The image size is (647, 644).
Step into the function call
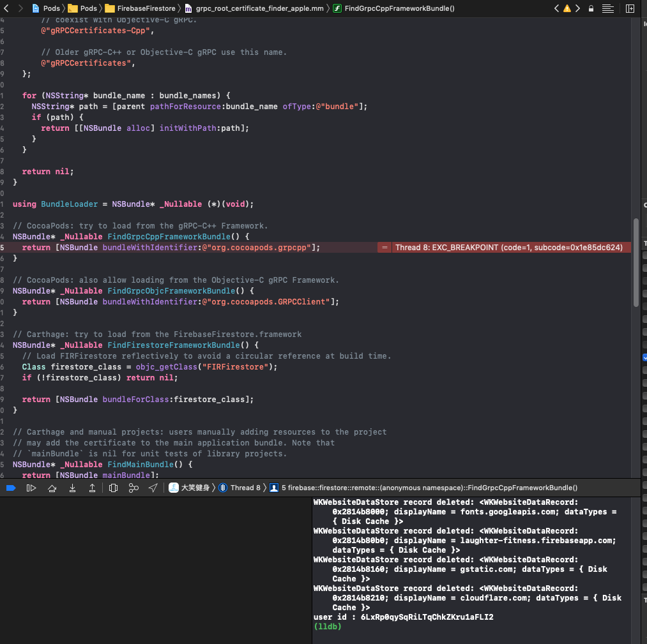coord(72,488)
